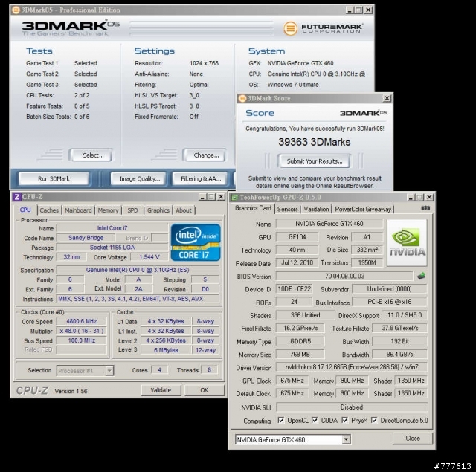
Task: Click the Close button in GPU-Z
Action: pos(413,438)
